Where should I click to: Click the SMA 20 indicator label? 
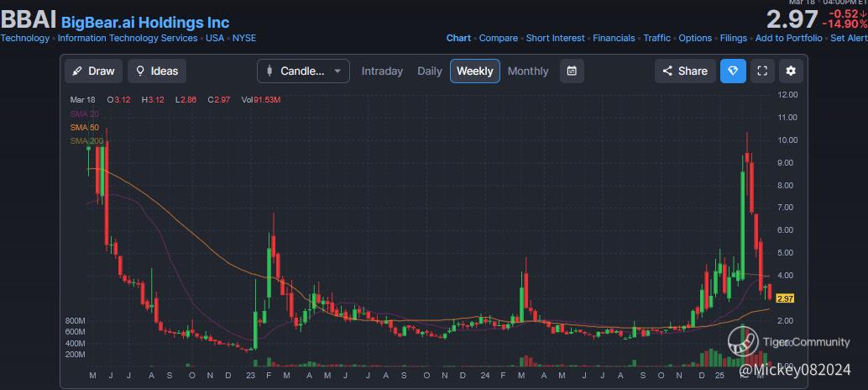point(84,113)
